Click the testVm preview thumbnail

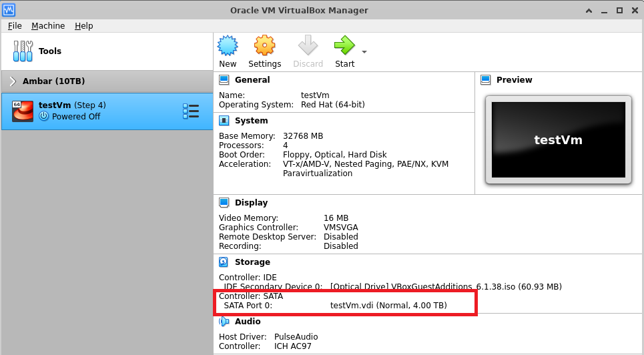pos(558,139)
